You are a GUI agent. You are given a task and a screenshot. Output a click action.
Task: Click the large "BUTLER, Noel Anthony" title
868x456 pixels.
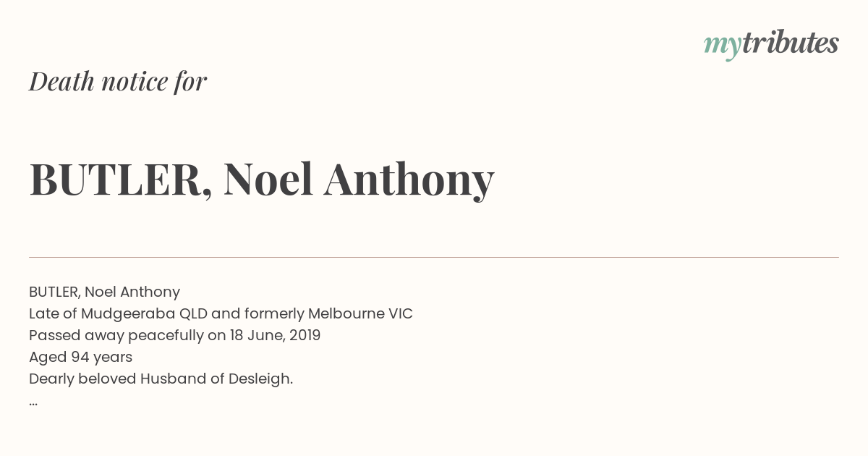coord(262,180)
